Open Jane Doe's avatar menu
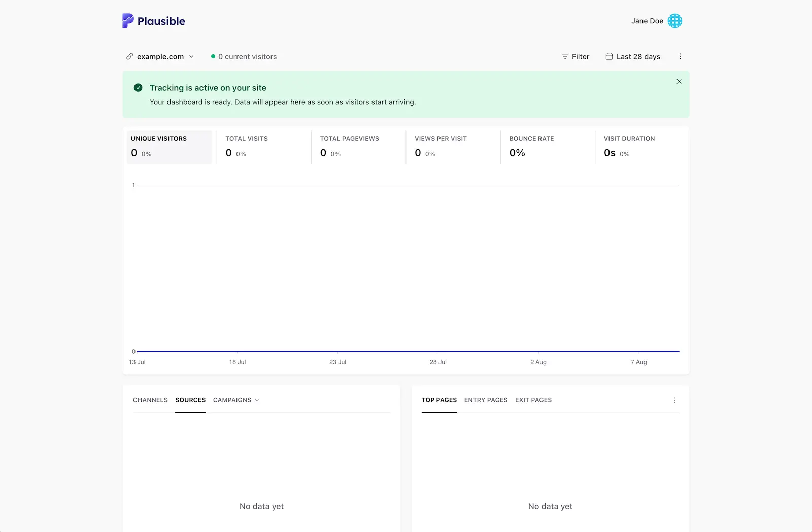 [x=675, y=21]
